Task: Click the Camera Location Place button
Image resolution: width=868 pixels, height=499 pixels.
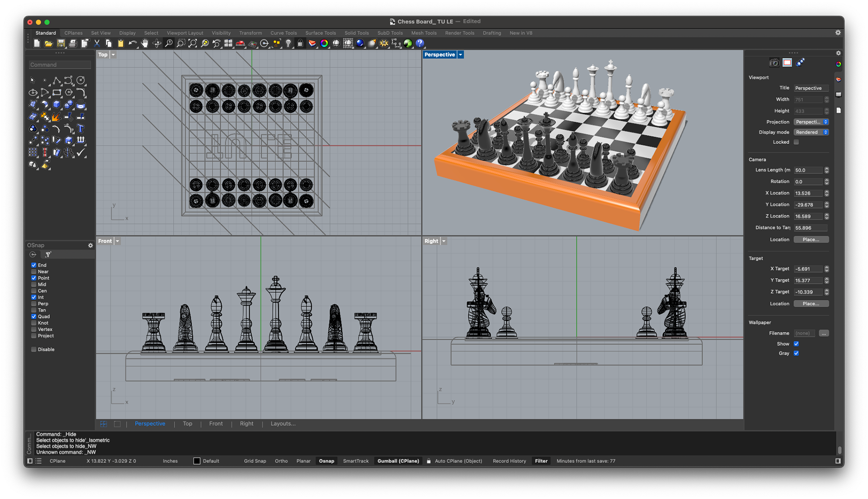Action: (811, 240)
